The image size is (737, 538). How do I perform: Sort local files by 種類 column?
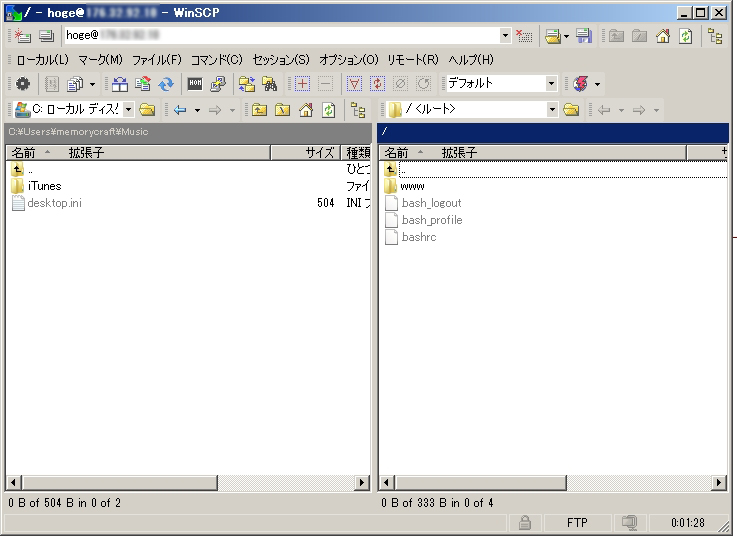356,153
